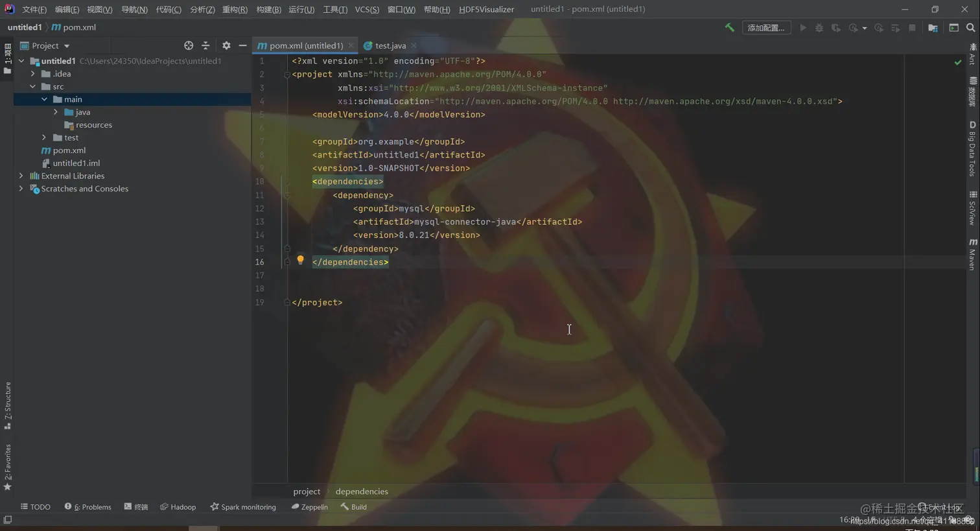Click the Run arrow icon
The image size is (980, 531).
[803, 27]
